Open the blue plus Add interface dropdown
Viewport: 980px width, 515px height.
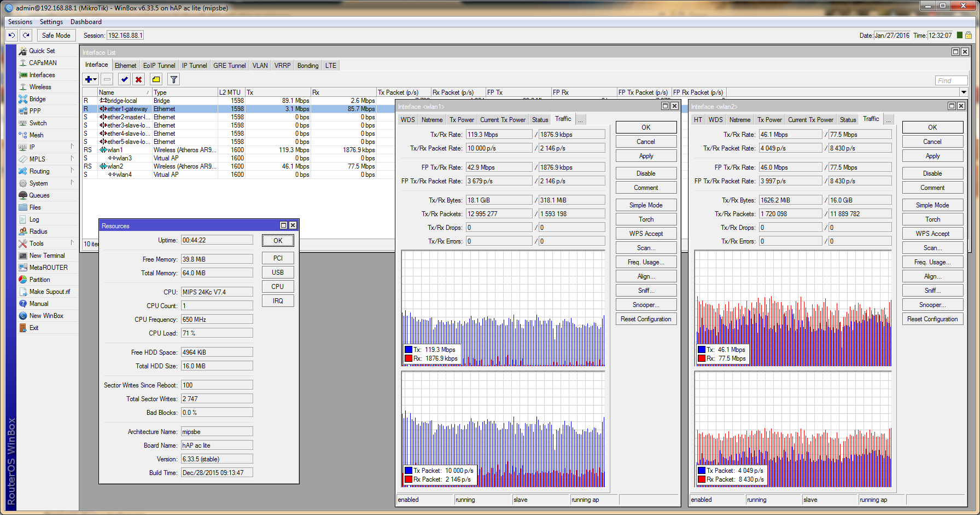(x=91, y=79)
